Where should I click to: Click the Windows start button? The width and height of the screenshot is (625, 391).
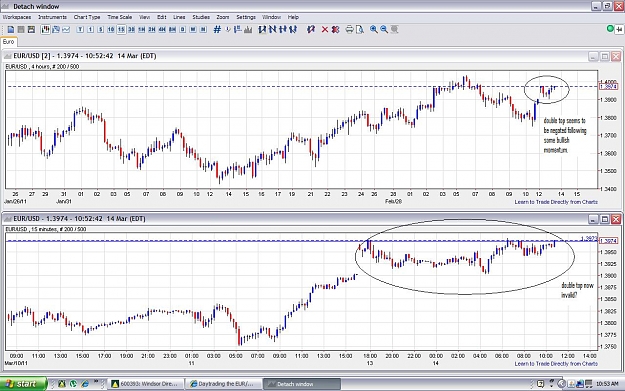[x=23, y=384]
